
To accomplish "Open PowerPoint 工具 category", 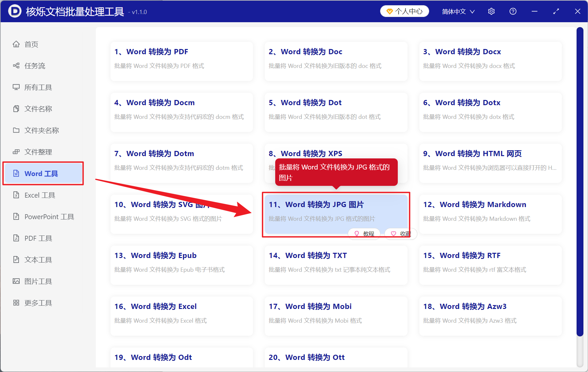I will point(49,217).
